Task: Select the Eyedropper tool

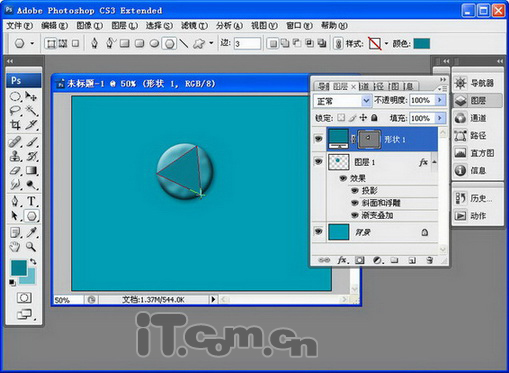Action: tap(31, 233)
